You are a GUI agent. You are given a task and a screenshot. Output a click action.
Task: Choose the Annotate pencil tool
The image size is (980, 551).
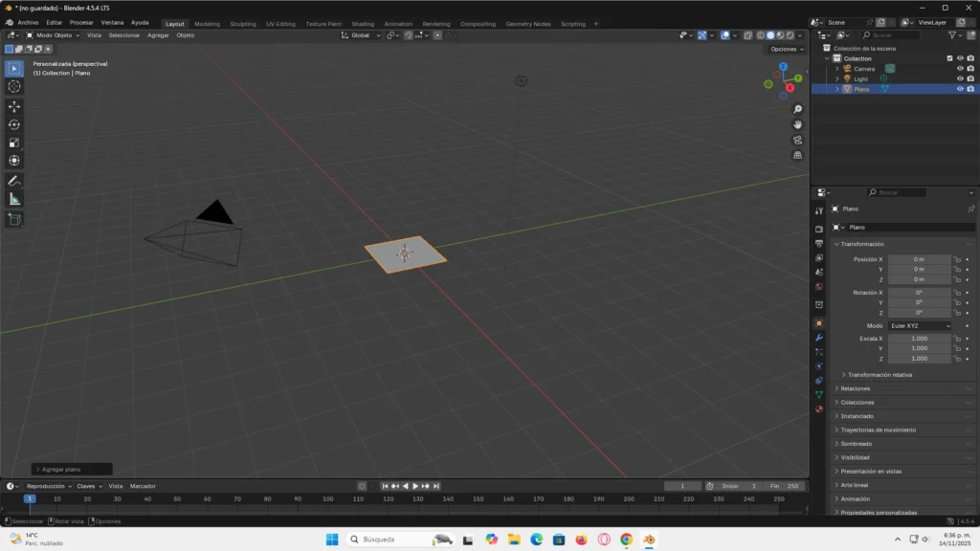(14, 181)
